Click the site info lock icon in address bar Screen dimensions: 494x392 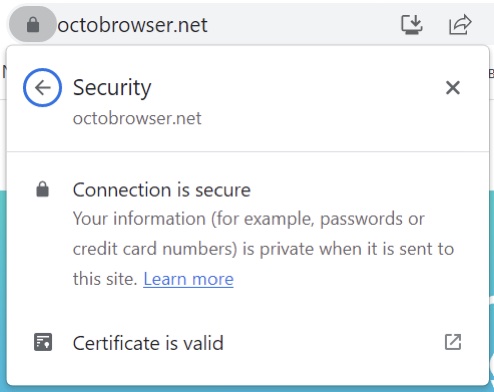33,25
